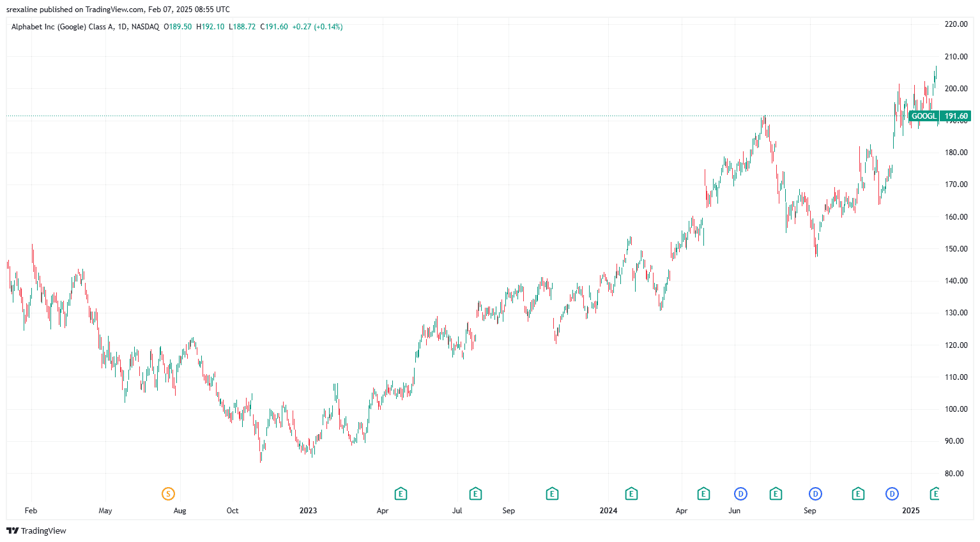The width and height of the screenshot is (980, 542).
Task: Click the 120.00 price axis label
Action: (x=956, y=345)
